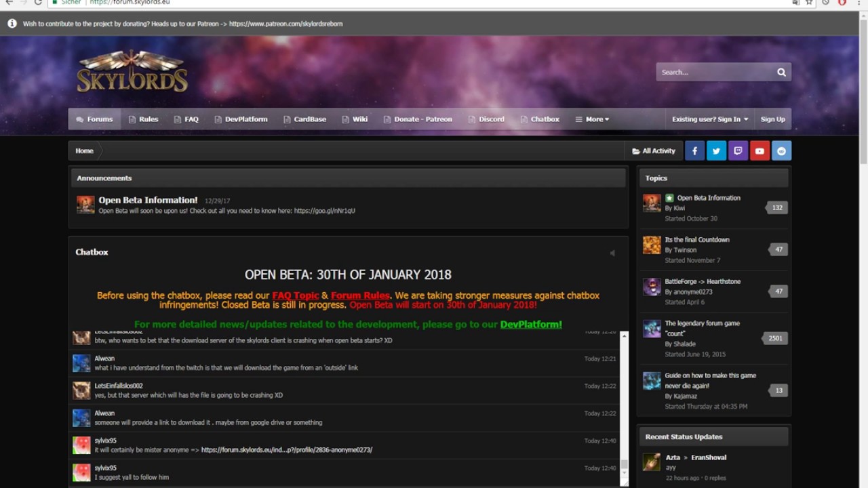The width and height of the screenshot is (868, 488).
Task: Click username Kajamaz in Topics
Action: 685,396
